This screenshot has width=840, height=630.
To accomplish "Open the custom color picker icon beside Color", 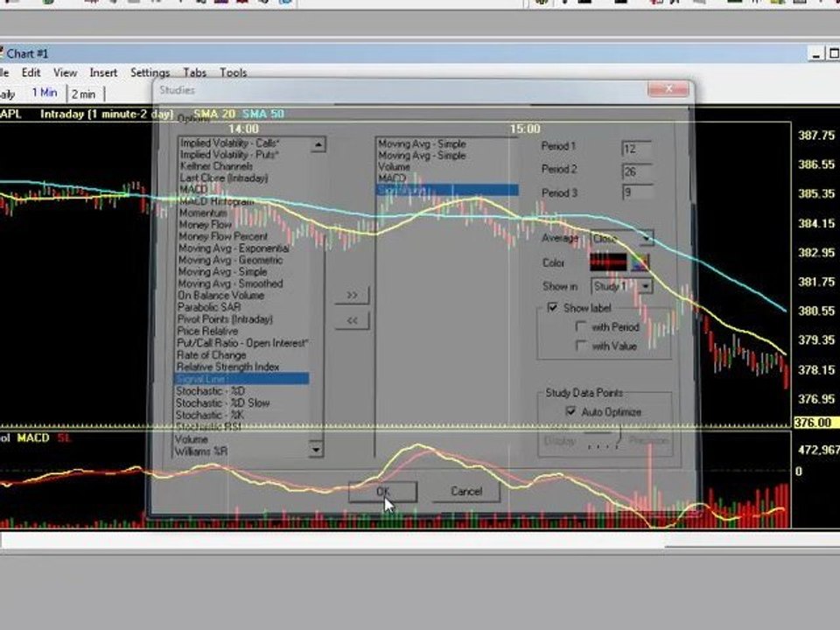I will coord(640,262).
